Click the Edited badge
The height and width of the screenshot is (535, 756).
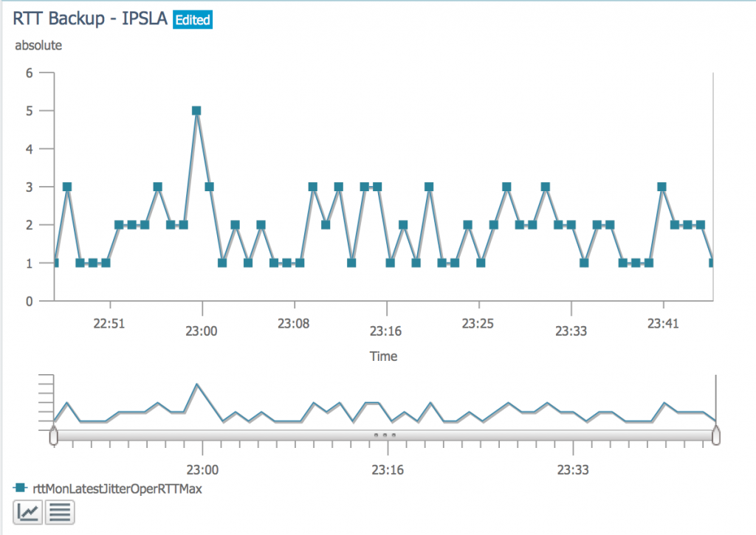pos(192,20)
